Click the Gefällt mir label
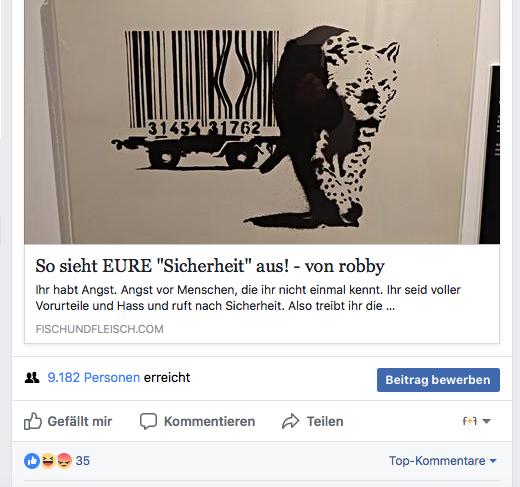Viewport: 520px width, 487px height. 80,421
